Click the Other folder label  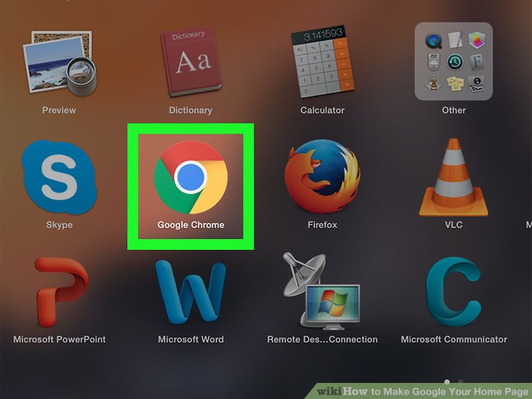tap(454, 110)
